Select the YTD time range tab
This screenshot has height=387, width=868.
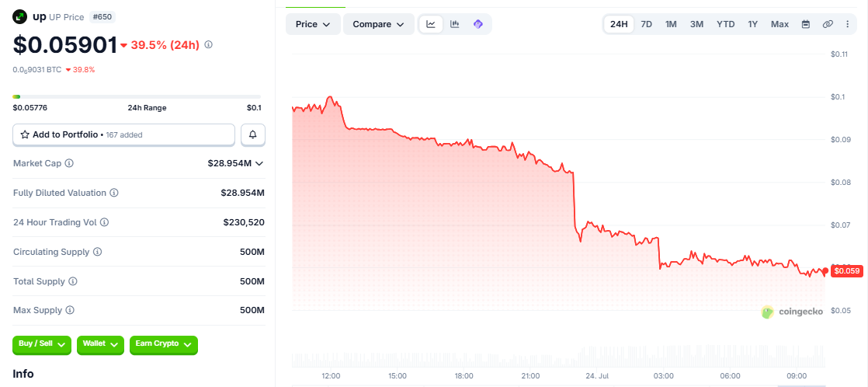(726, 24)
